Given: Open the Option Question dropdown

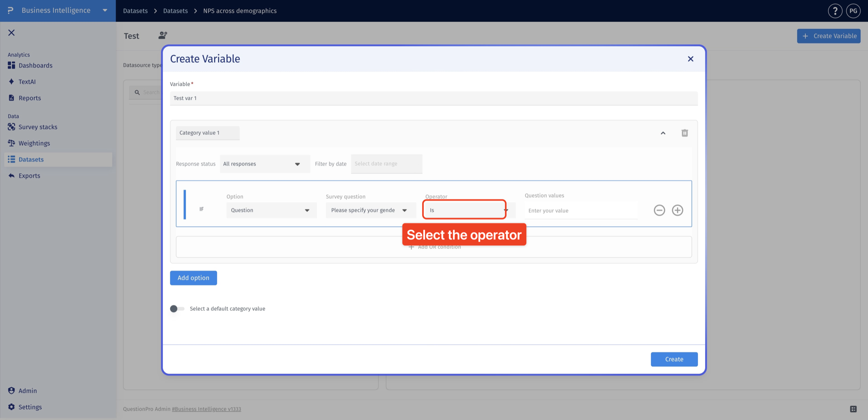Looking at the screenshot, I should pos(271,210).
